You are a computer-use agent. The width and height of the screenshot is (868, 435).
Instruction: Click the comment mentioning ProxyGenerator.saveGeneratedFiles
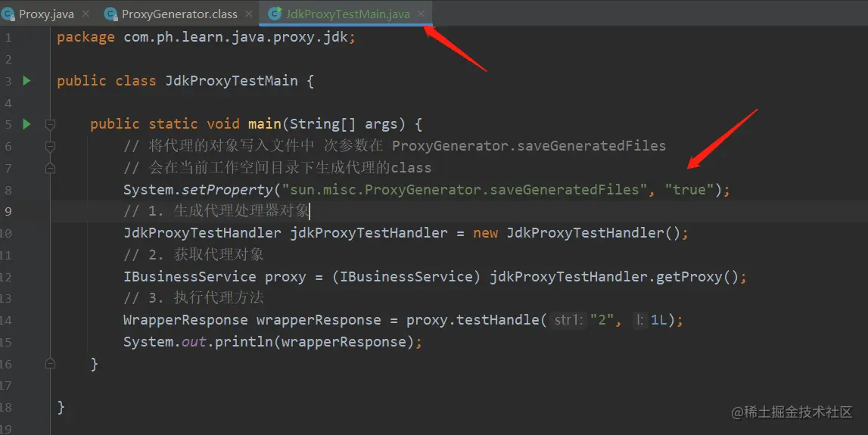pos(395,146)
